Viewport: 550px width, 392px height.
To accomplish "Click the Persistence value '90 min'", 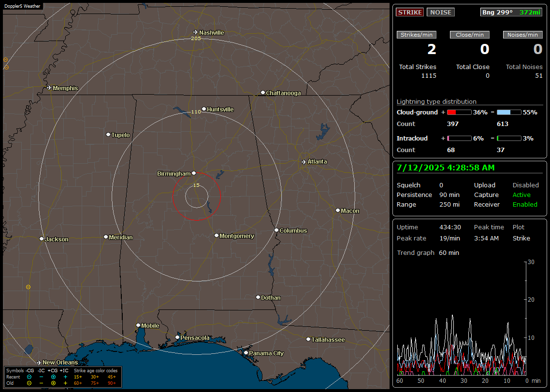I will [x=449, y=195].
